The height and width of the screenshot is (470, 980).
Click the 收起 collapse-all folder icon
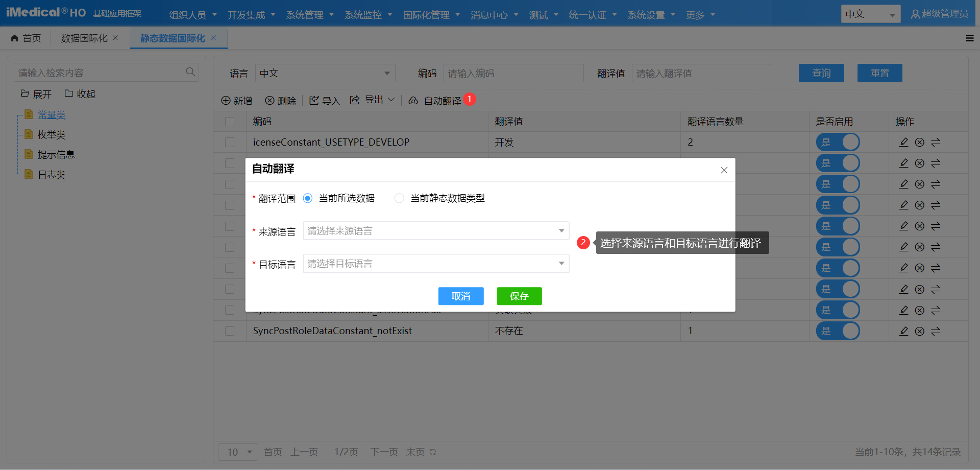[x=69, y=93]
